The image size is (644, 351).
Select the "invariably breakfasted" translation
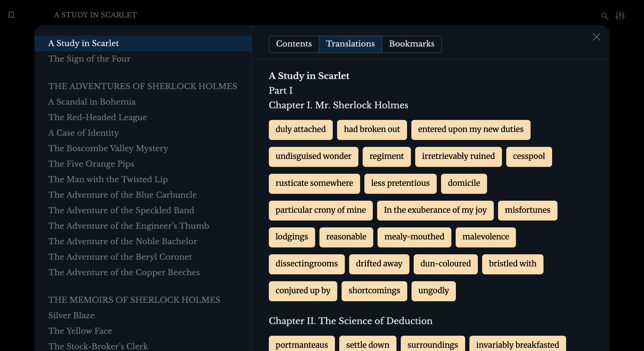tap(517, 345)
